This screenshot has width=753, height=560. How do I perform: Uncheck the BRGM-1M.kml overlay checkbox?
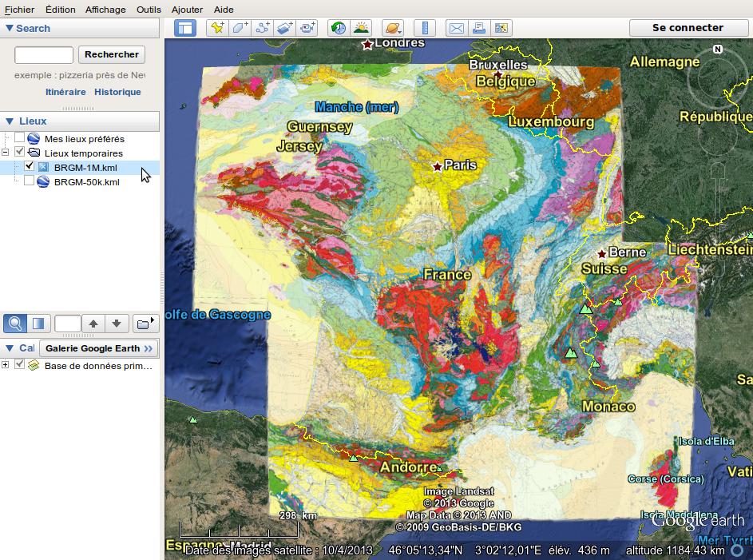(29, 166)
